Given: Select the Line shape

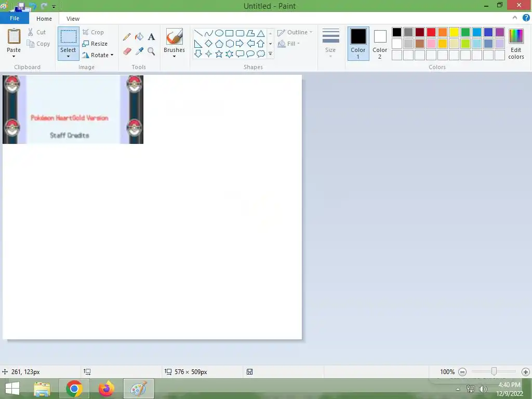Looking at the screenshot, I should coord(198,33).
